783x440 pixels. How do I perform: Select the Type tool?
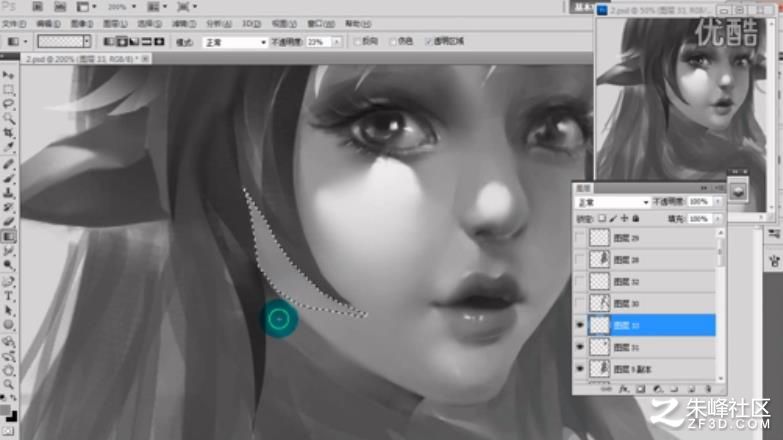pos(8,296)
